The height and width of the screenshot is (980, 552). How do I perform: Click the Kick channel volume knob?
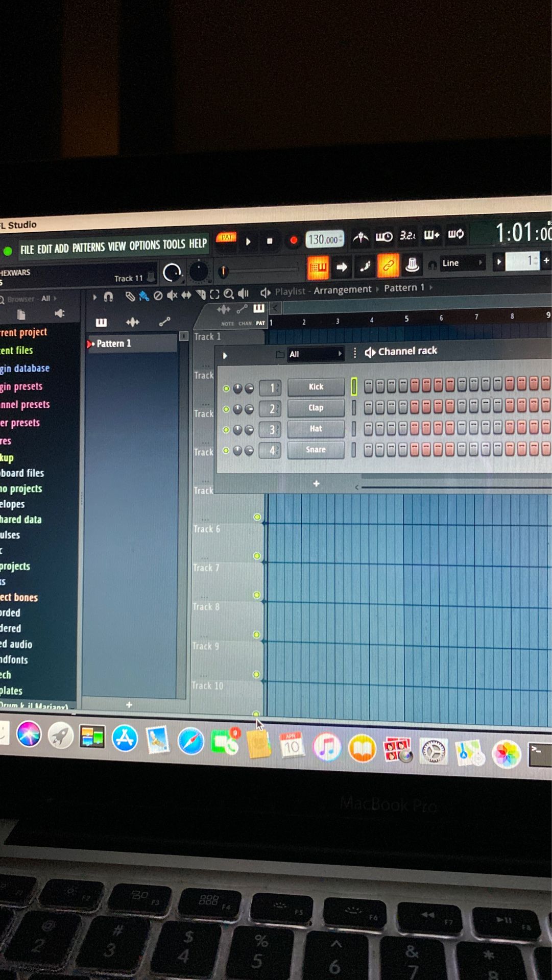[249, 389]
